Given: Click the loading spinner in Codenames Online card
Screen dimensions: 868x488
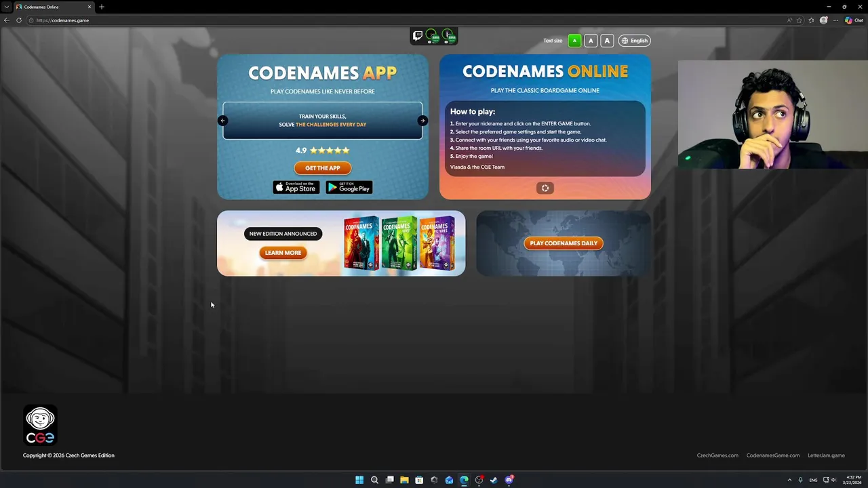Looking at the screenshot, I should click(545, 188).
